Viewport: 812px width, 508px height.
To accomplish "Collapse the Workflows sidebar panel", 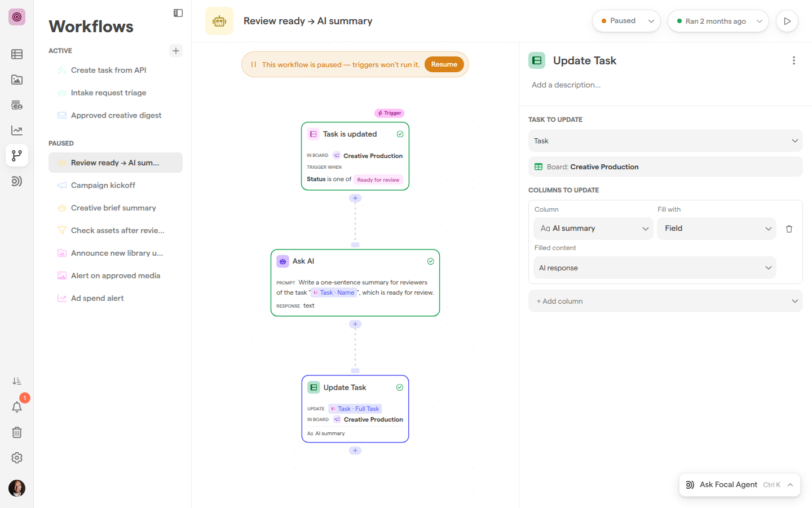I will (178, 13).
